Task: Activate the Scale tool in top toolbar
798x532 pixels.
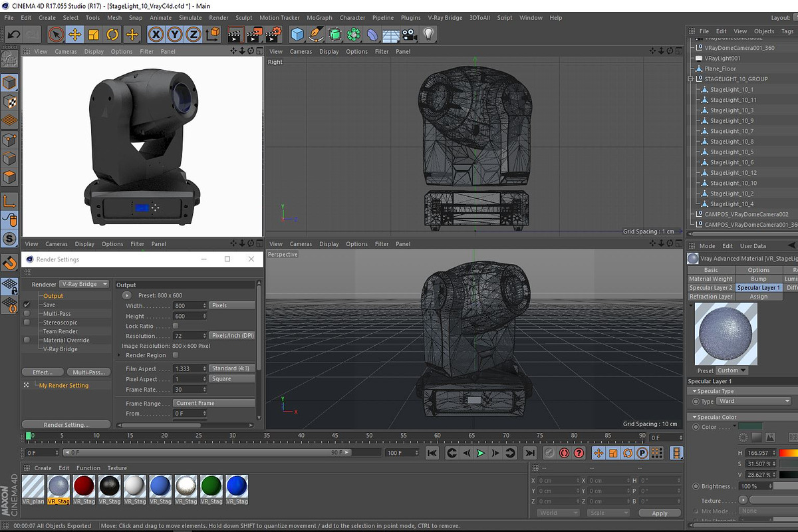Action: (94, 34)
